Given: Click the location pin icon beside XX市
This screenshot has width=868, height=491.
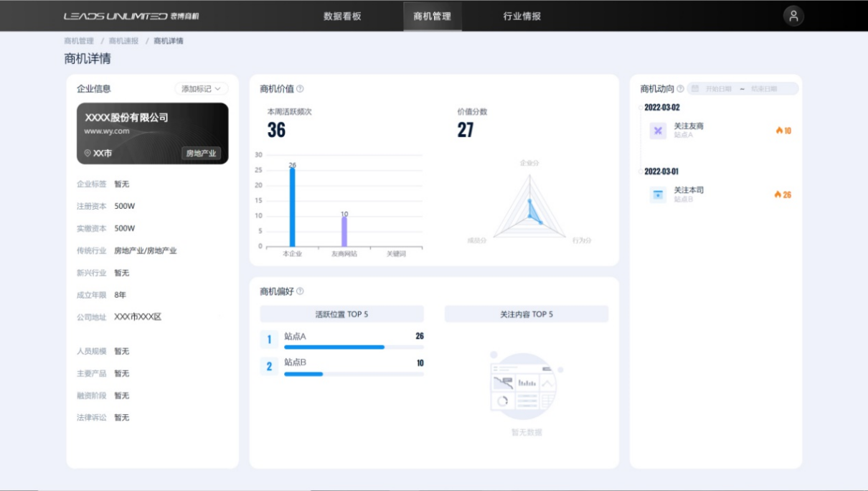Looking at the screenshot, I should [88, 154].
